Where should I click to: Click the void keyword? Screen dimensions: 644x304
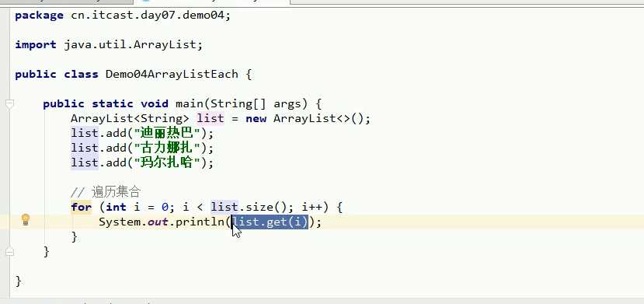click(x=155, y=104)
